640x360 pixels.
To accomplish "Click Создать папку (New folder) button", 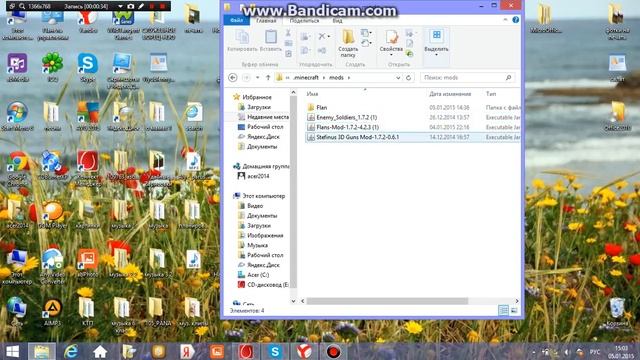I will coord(348,43).
